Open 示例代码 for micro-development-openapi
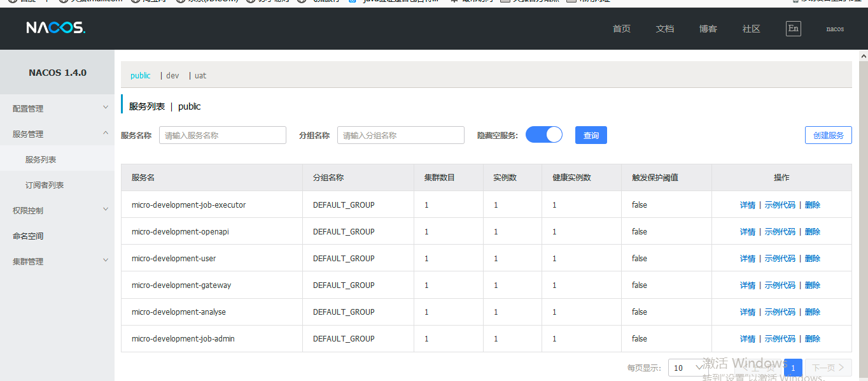This screenshot has height=381, width=868. pyautogui.click(x=780, y=232)
